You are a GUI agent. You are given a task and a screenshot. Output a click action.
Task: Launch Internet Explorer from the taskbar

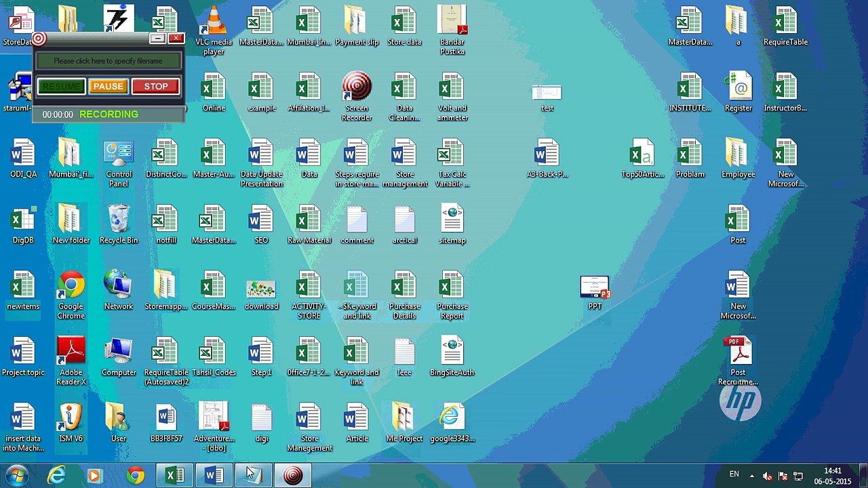tap(57, 476)
